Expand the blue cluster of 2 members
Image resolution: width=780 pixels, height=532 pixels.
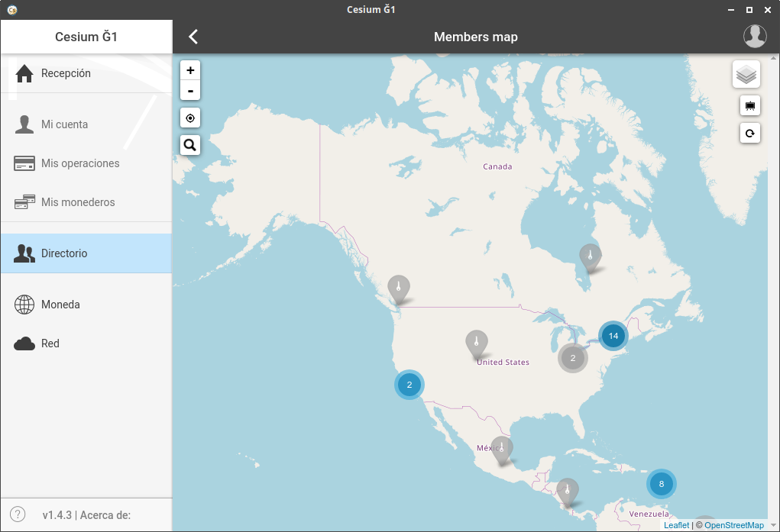pos(409,385)
